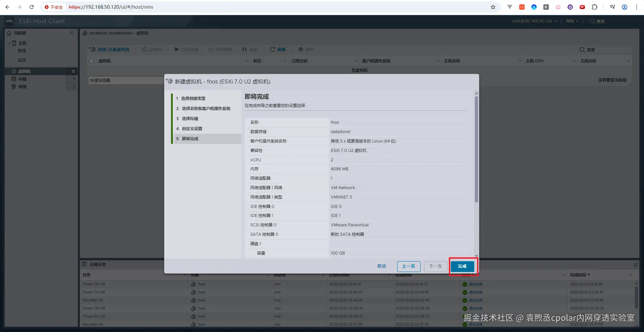Click the wizard summary vertical scrollbar
The height and width of the screenshot is (332, 644).
[x=476, y=150]
